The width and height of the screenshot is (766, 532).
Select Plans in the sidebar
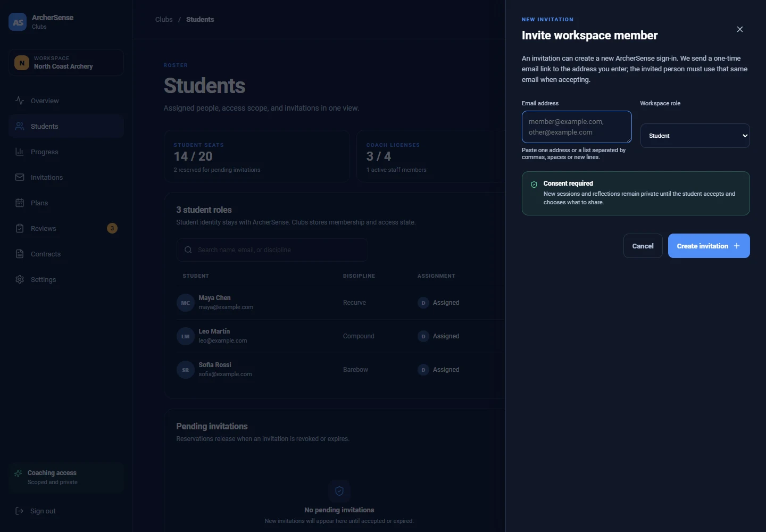(x=66, y=203)
